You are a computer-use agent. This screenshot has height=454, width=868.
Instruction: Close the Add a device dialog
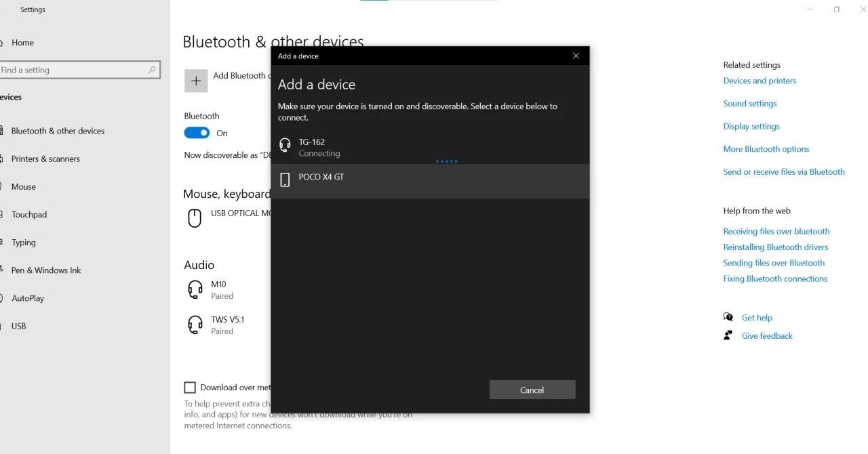(576, 56)
